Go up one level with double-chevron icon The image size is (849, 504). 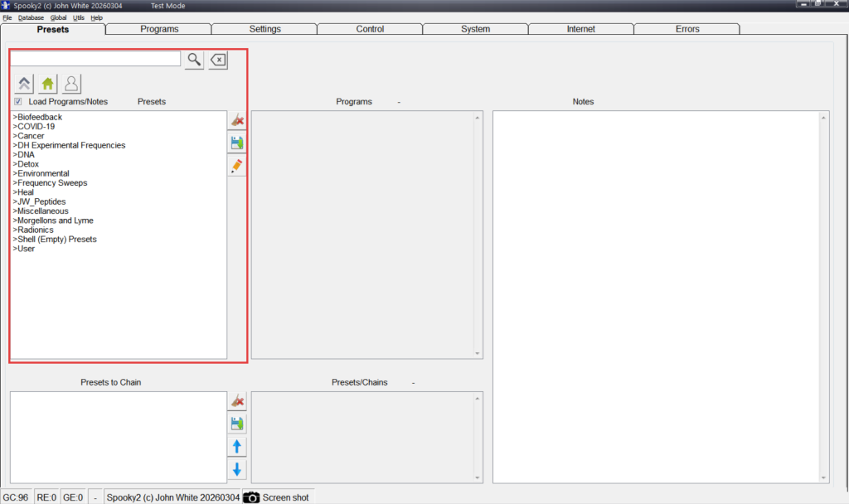tap(24, 84)
